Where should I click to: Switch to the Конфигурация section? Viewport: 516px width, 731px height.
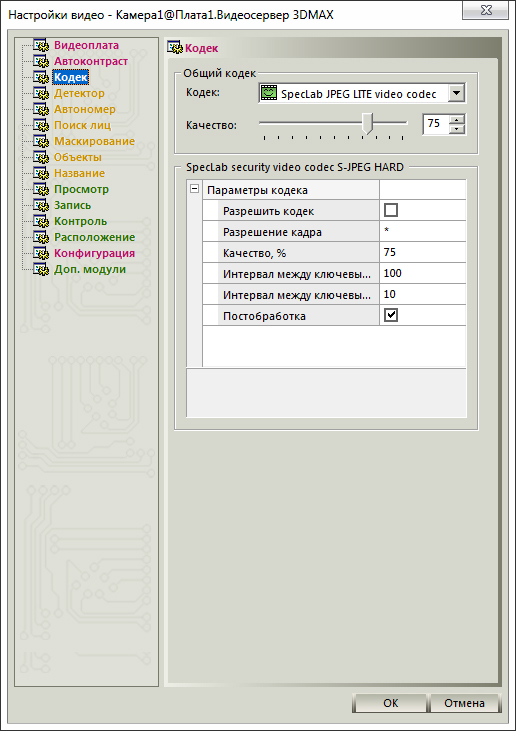pos(95,253)
